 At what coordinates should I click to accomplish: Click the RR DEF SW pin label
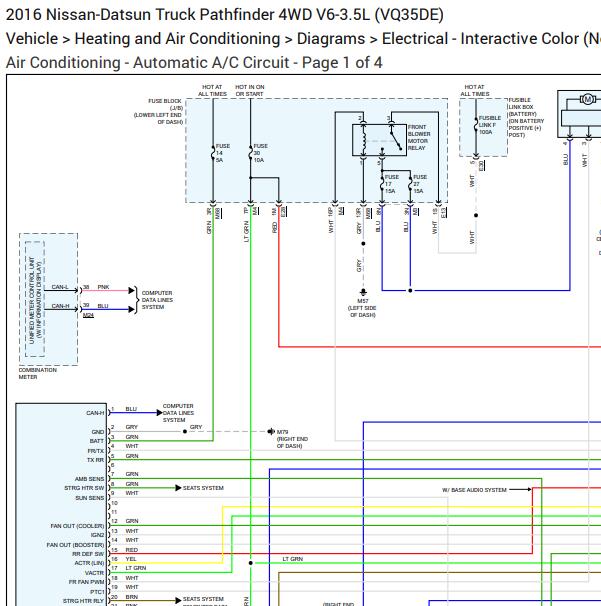pos(88,554)
